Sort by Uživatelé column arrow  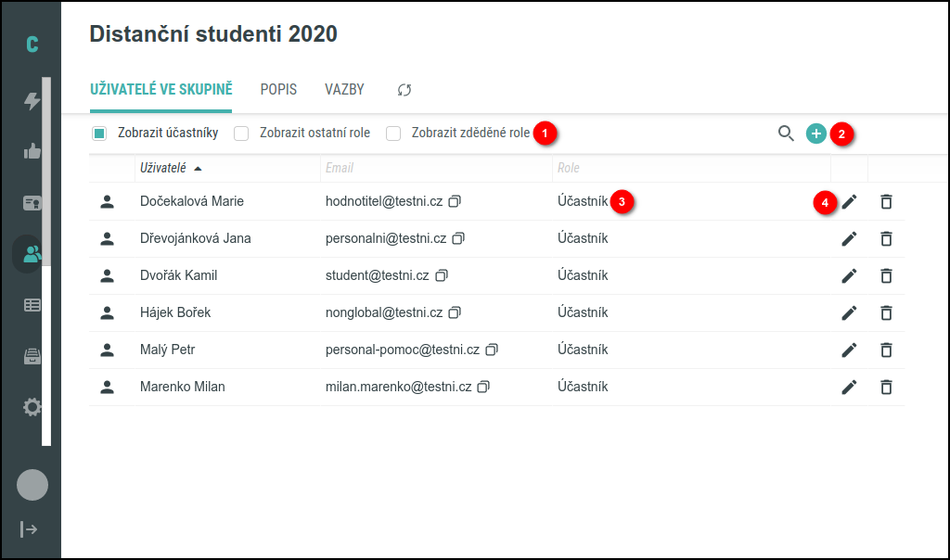point(198,168)
